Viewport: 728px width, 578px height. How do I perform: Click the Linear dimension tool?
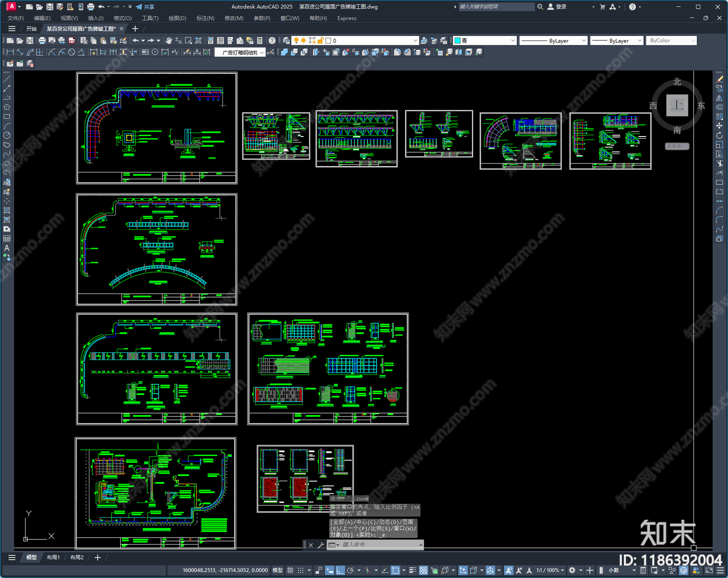coord(10,52)
